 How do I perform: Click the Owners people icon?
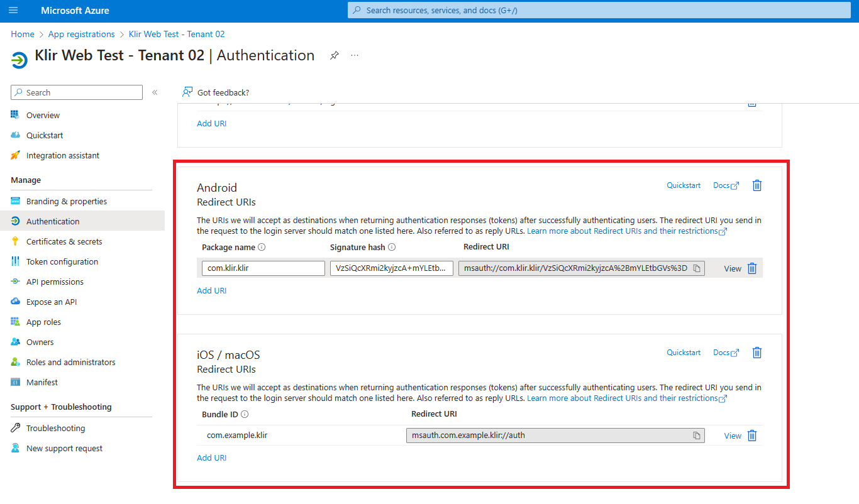pos(15,342)
